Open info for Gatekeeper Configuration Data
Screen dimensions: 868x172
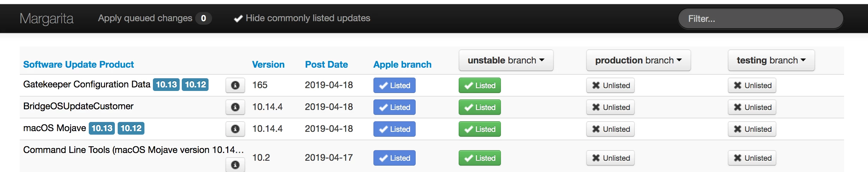(235, 85)
